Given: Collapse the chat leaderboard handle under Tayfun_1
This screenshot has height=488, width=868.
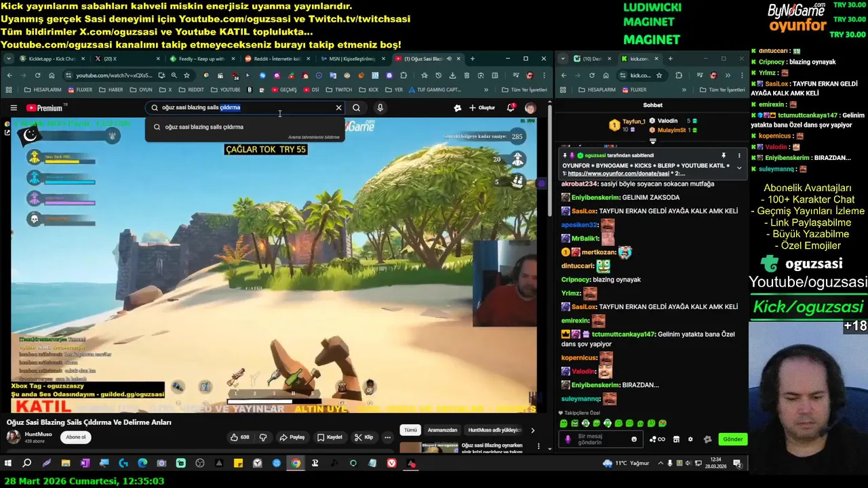Looking at the screenshot, I should tap(652, 142).
